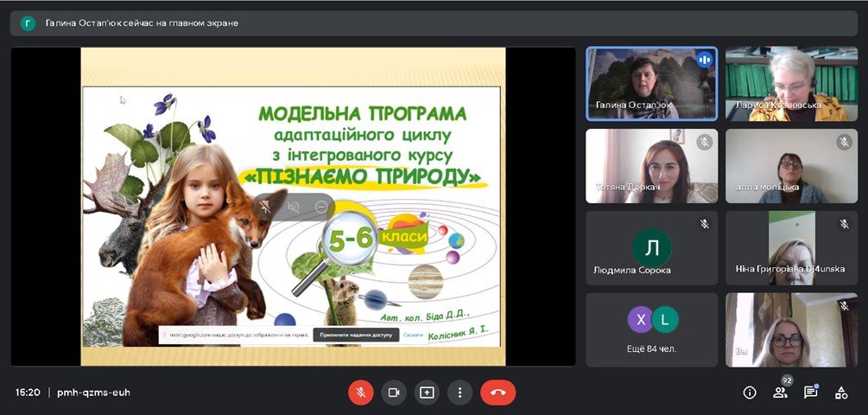Open the activities shapes icon
Image resolution: width=868 pixels, height=415 pixels.
pos(841,393)
